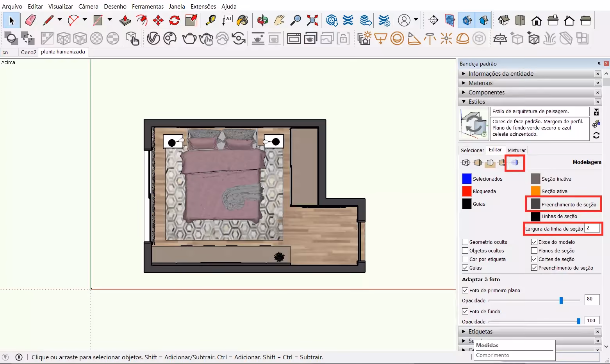Viewport: 610px width, 364px height.
Task: Click the style preview thumbnail
Action: coord(474,124)
